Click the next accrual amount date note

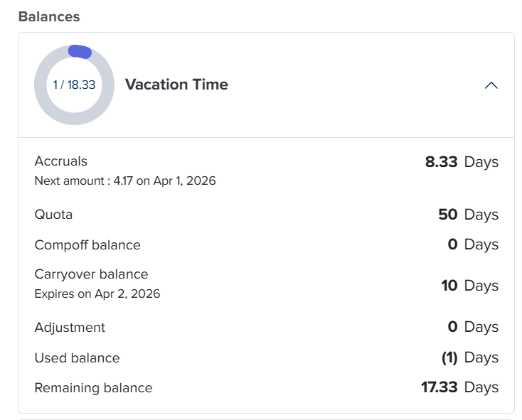[125, 181]
